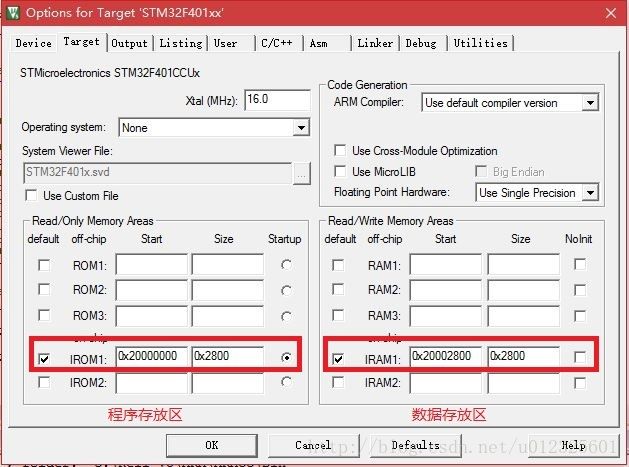
Task: Click the RAM1 Start field
Action: tap(446, 264)
